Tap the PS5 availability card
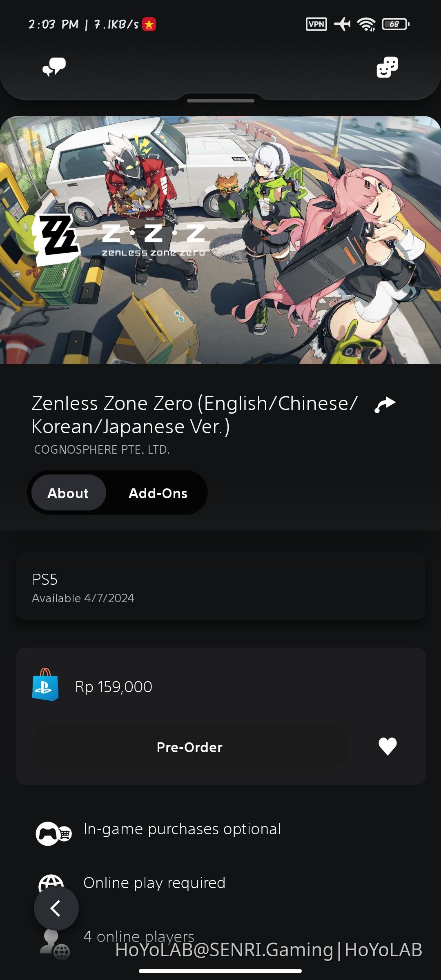Image resolution: width=441 pixels, height=980 pixels. pos(220,587)
